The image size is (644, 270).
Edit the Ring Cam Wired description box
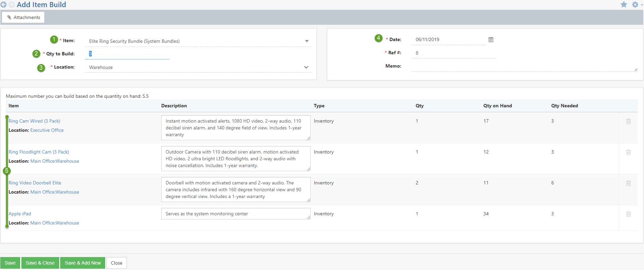[236, 128]
